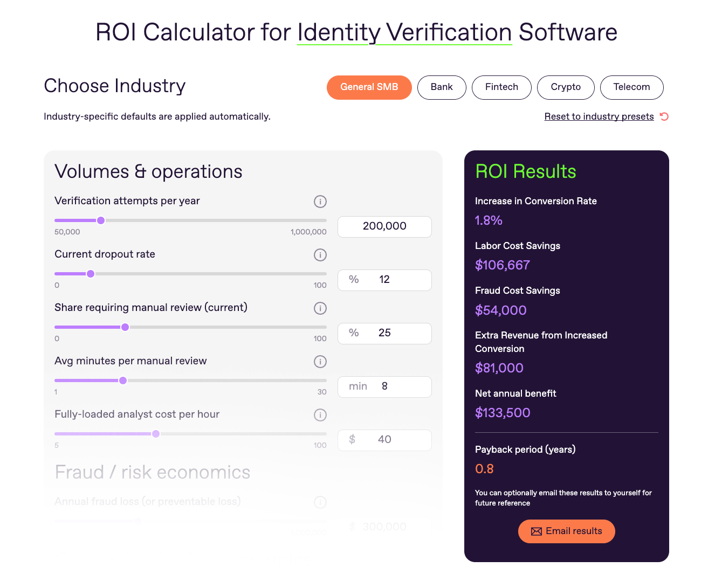
Task: Open Reset to industry presets link
Action: click(x=599, y=116)
